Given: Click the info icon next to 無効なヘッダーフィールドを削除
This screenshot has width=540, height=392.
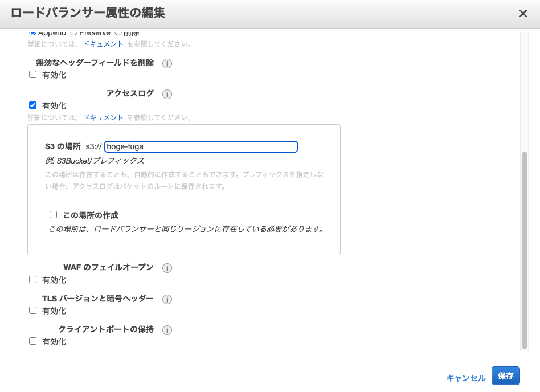Looking at the screenshot, I should 166,63.
